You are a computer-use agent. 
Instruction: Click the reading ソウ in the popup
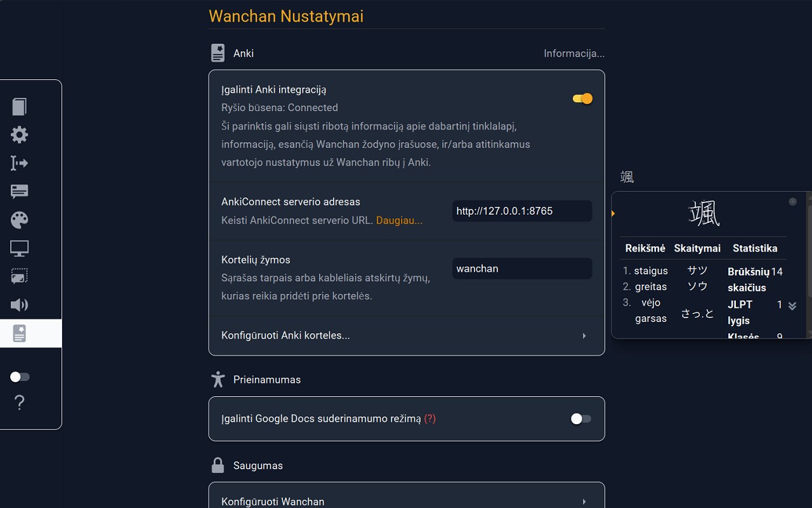[x=697, y=286]
